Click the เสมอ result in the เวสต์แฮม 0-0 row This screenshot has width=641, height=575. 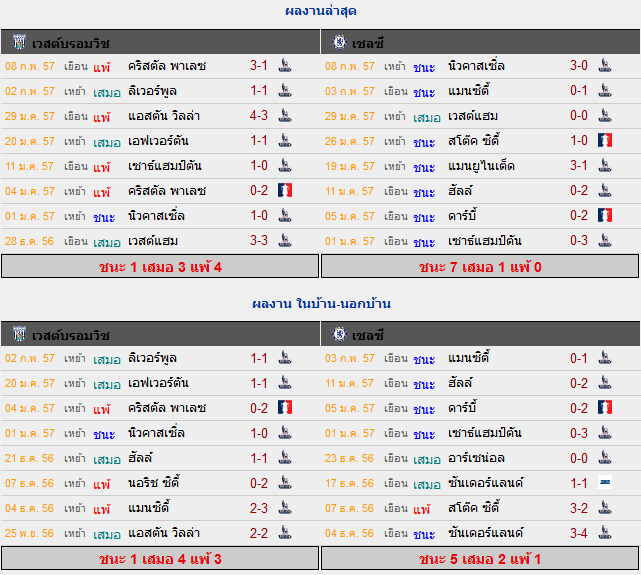coord(427,118)
